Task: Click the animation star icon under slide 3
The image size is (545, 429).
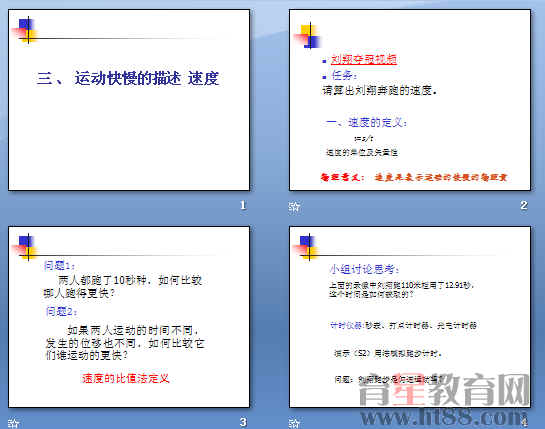Action: [x=14, y=423]
